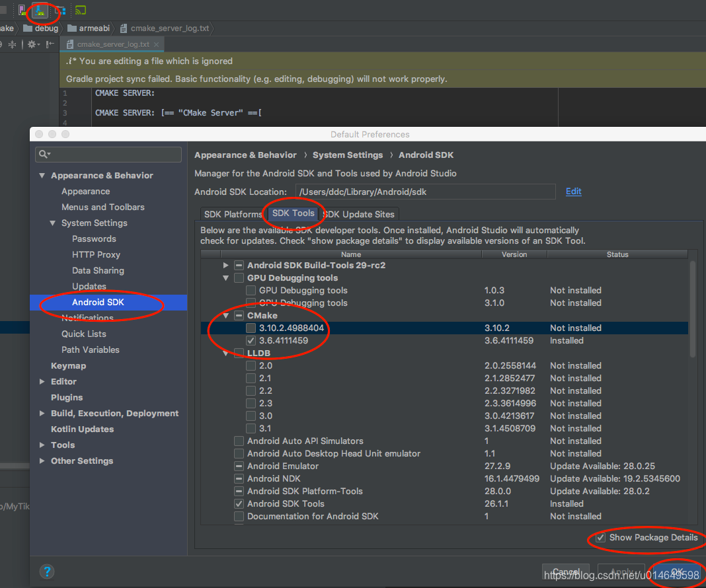Check the LLDB 3.1 checkbox

point(251,428)
